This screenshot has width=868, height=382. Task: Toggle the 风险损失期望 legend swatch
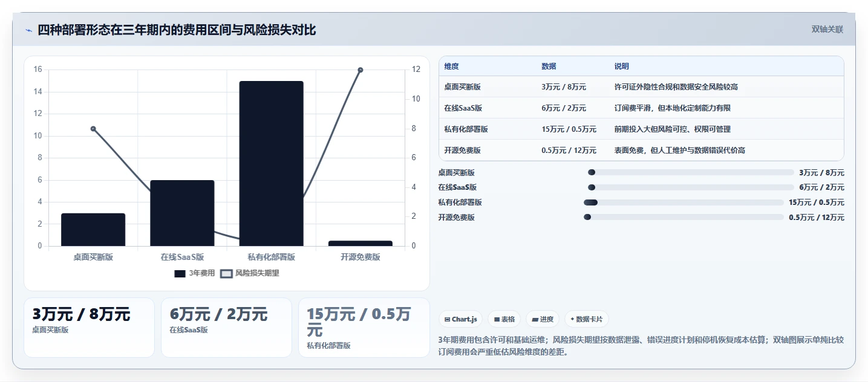click(226, 273)
